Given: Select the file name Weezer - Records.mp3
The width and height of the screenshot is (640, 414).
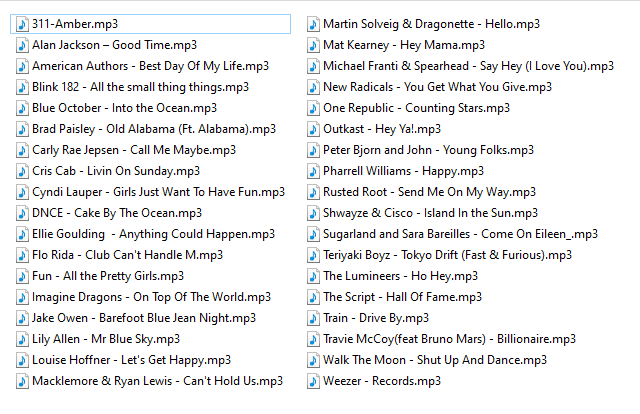Looking at the screenshot, I should 382,381.
